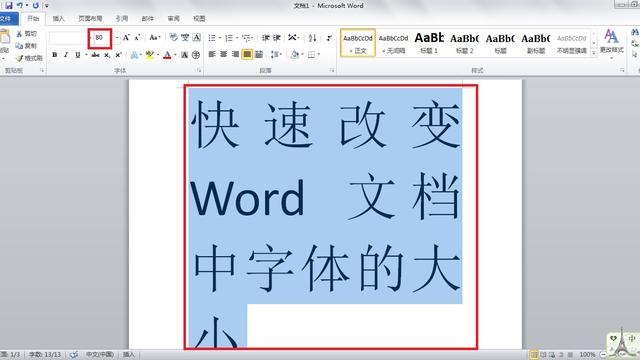
Task: Switch to the 视图 (View) tab
Action: [199, 18]
